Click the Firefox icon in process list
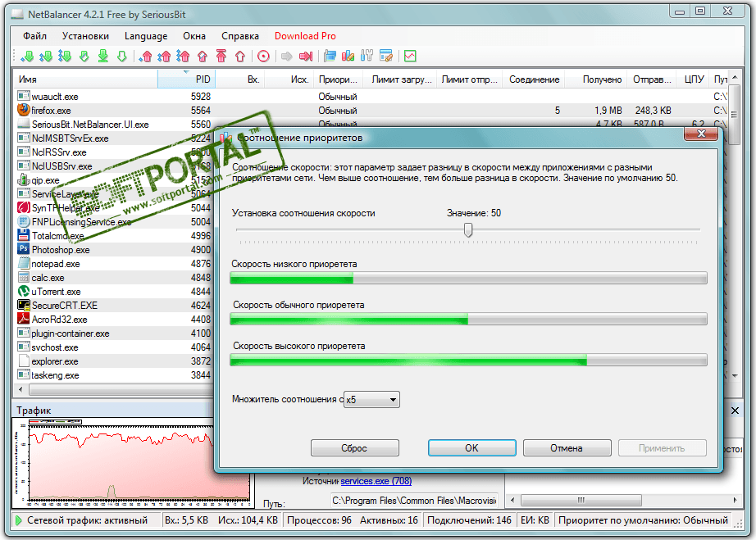The image size is (756, 540). [23, 110]
